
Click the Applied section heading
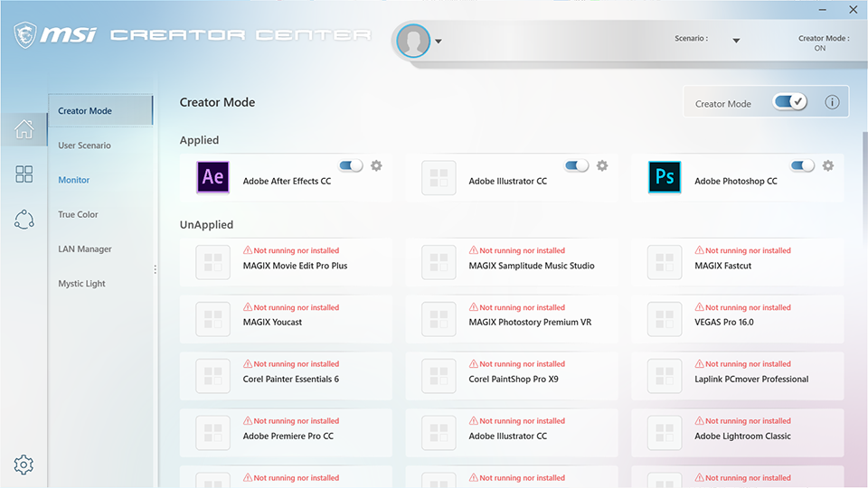click(x=199, y=140)
